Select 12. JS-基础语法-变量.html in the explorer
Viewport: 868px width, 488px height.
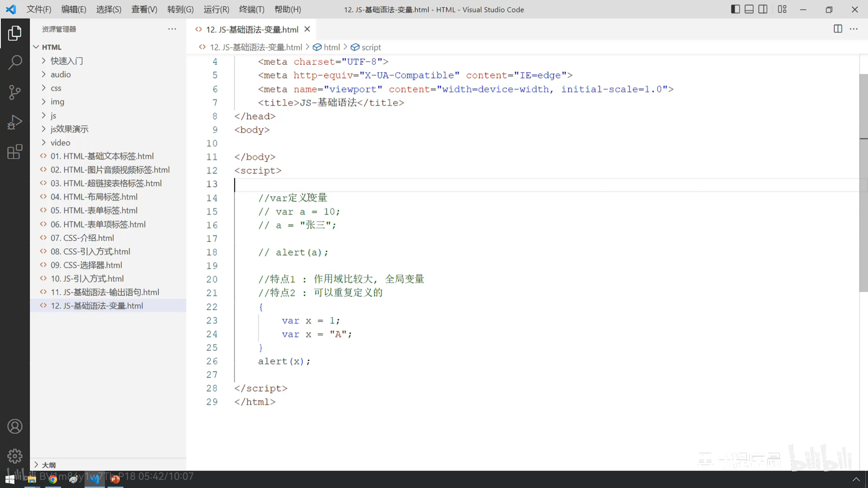108,306
